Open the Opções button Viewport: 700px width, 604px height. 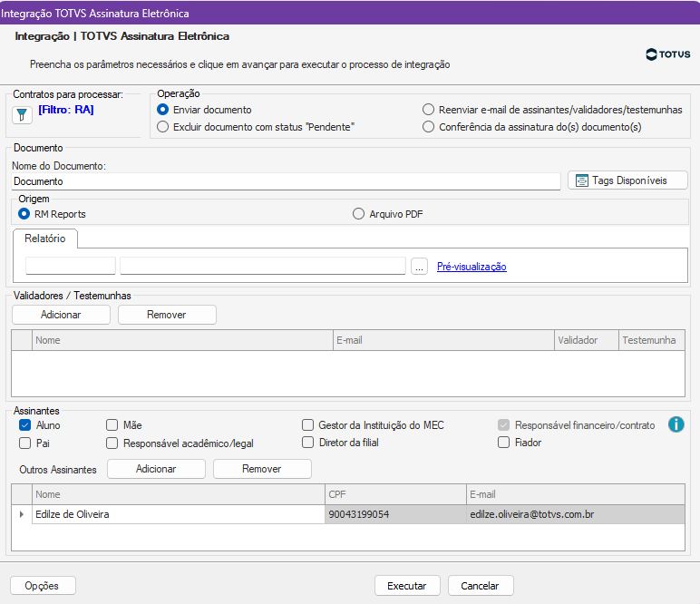point(43,586)
